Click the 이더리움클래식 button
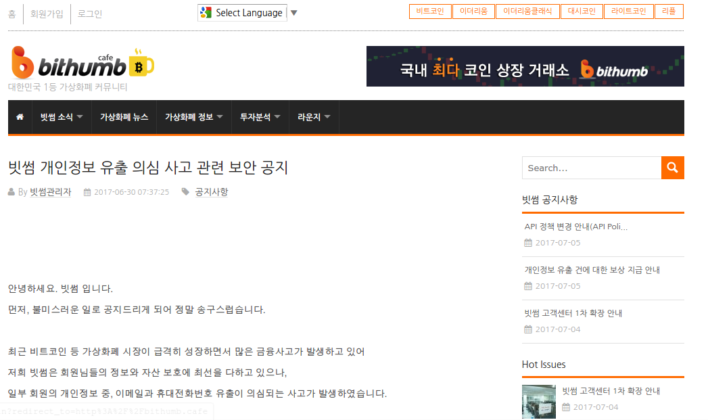Screen dimensions: 708x420 coord(527,11)
